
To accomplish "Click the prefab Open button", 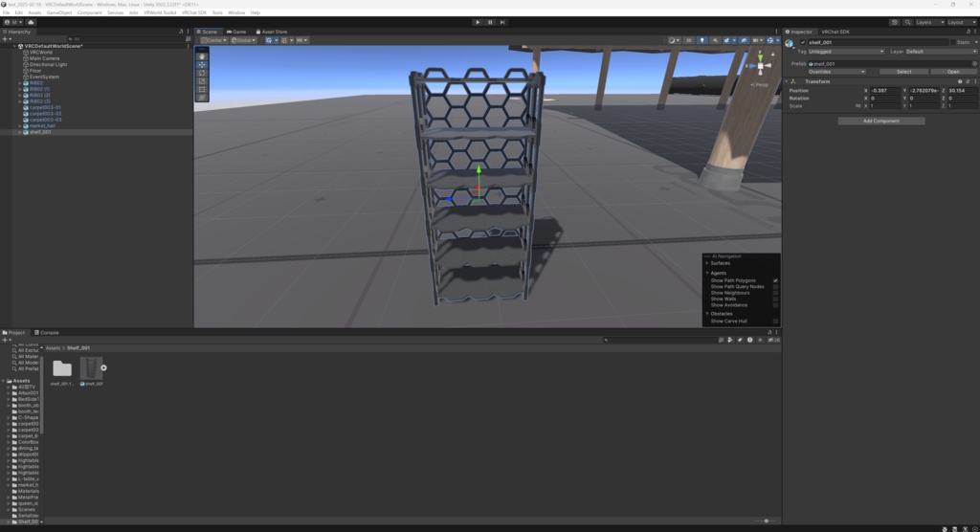I will tap(952, 72).
